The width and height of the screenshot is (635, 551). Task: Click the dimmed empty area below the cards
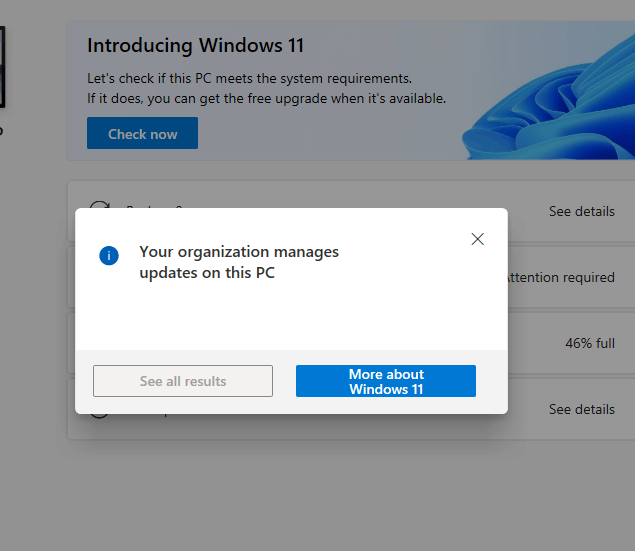point(340,490)
